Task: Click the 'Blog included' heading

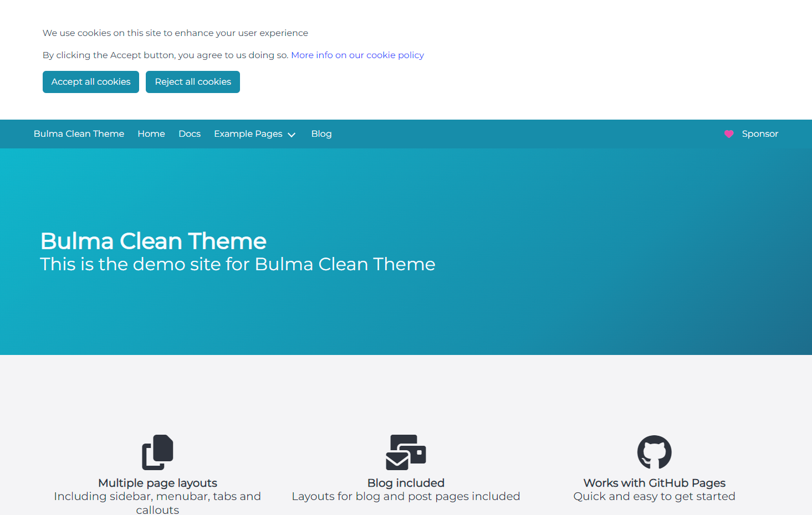Action: (x=406, y=483)
